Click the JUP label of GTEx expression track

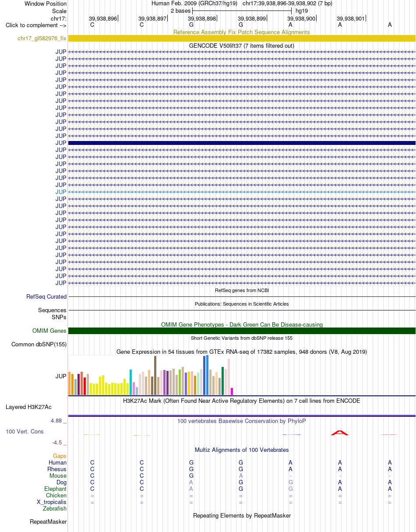[x=61, y=376]
